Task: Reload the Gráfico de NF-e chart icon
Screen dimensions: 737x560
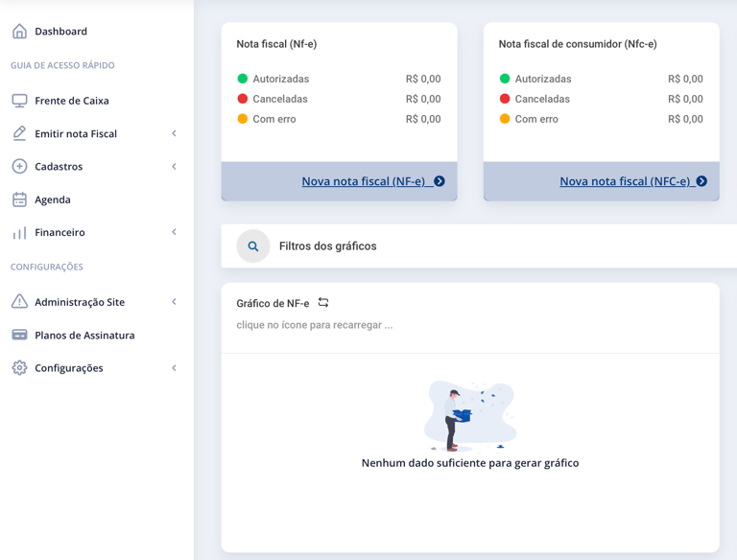Action: pos(323,302)
